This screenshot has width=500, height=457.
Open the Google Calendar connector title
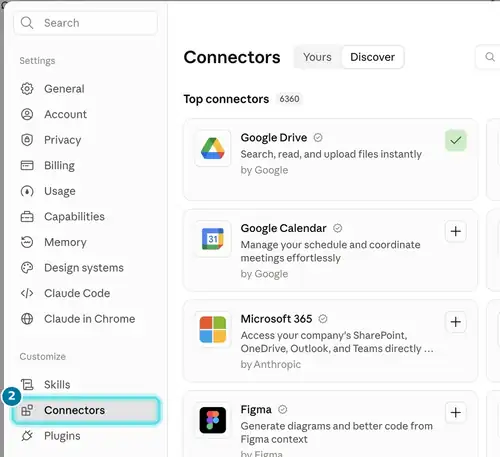pos(283,228)
